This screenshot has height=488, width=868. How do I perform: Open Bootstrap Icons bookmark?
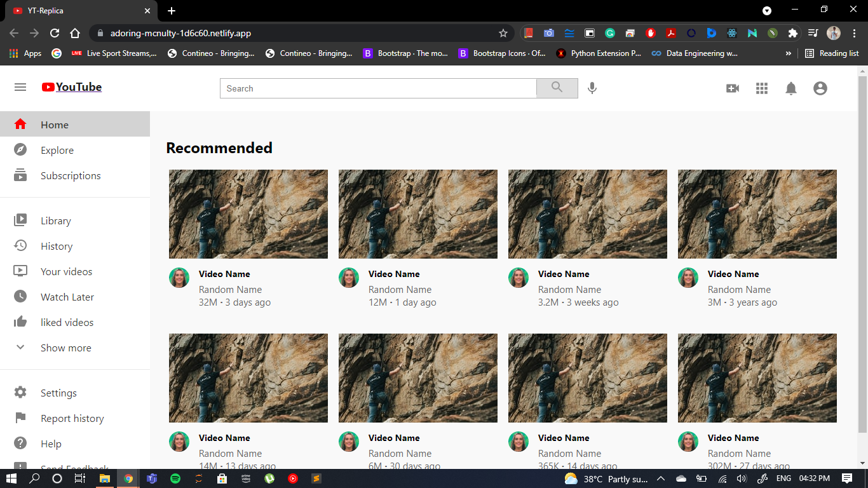click(502, 53)
